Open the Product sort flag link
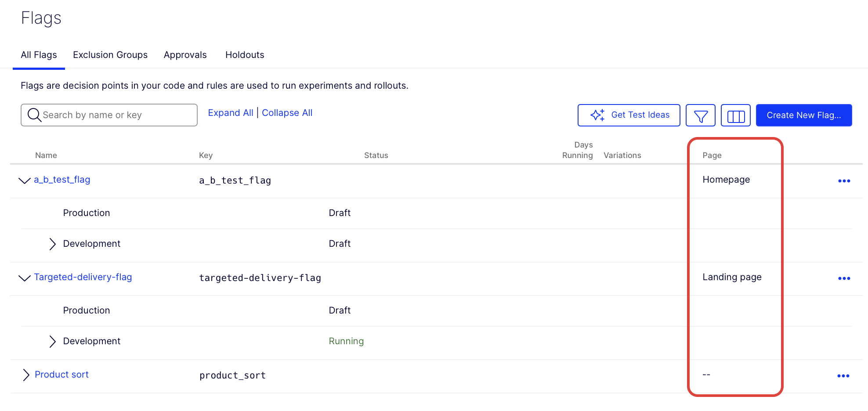This screenshot has height=411, width=868. coord(61,375)
